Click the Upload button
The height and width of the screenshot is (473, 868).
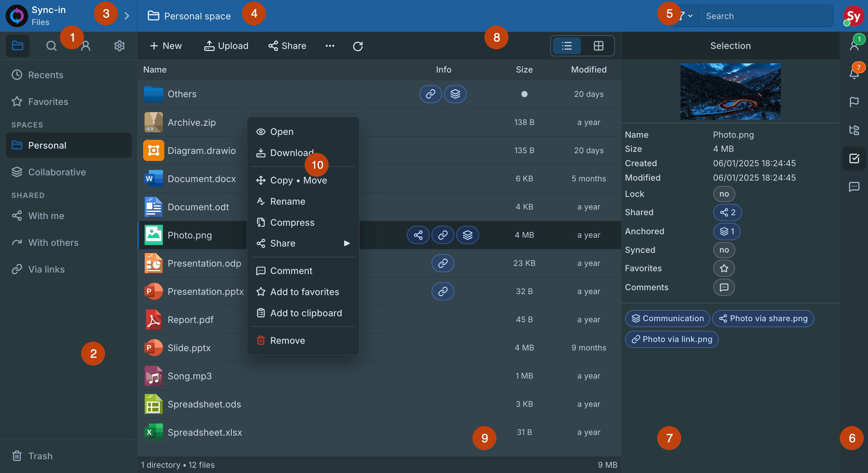(226, 46)
